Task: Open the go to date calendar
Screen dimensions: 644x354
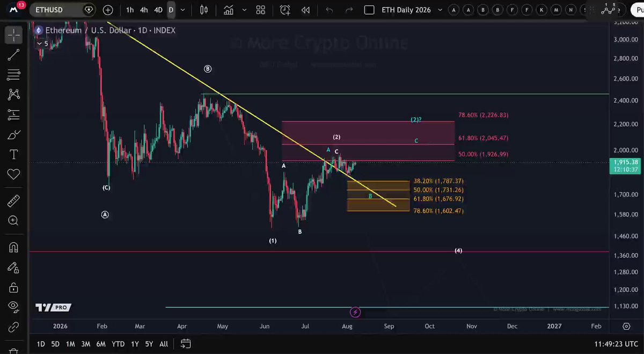Action: (x=186, y=344)
